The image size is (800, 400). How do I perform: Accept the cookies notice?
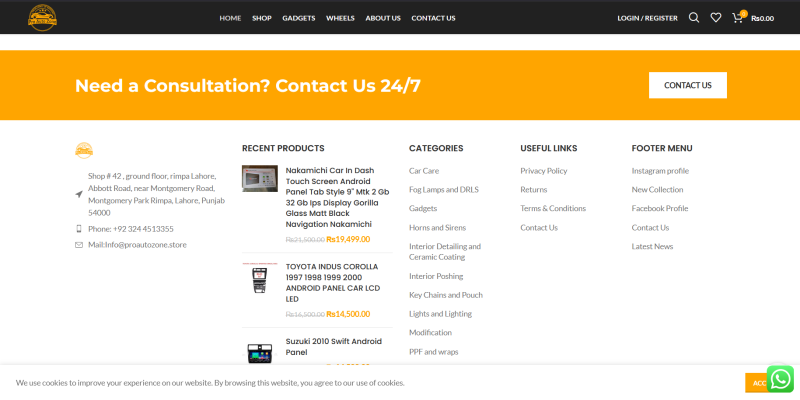click(756, 382)
